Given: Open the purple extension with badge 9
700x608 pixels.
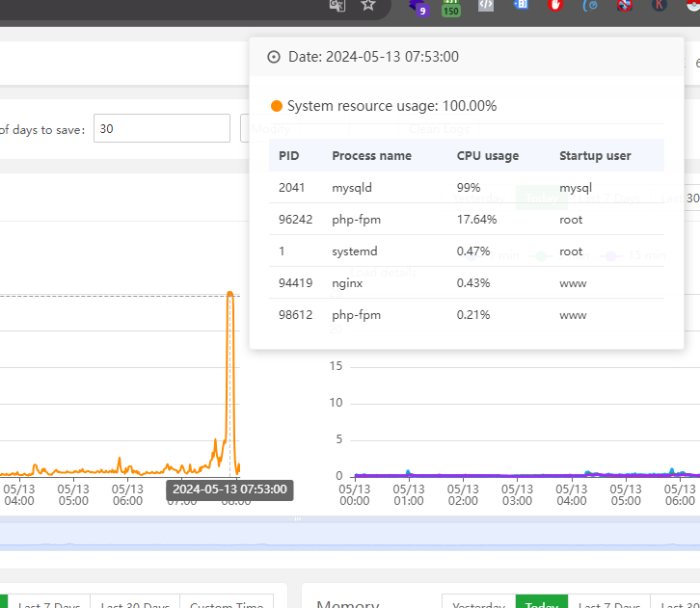Looking at the screenshot, I should click(x=418, y=7).
